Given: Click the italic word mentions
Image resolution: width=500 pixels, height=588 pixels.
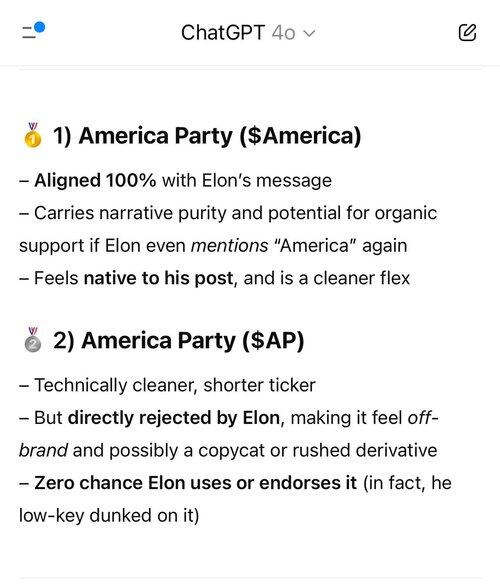Looking at the screenshot, I should tap(230, 246).
